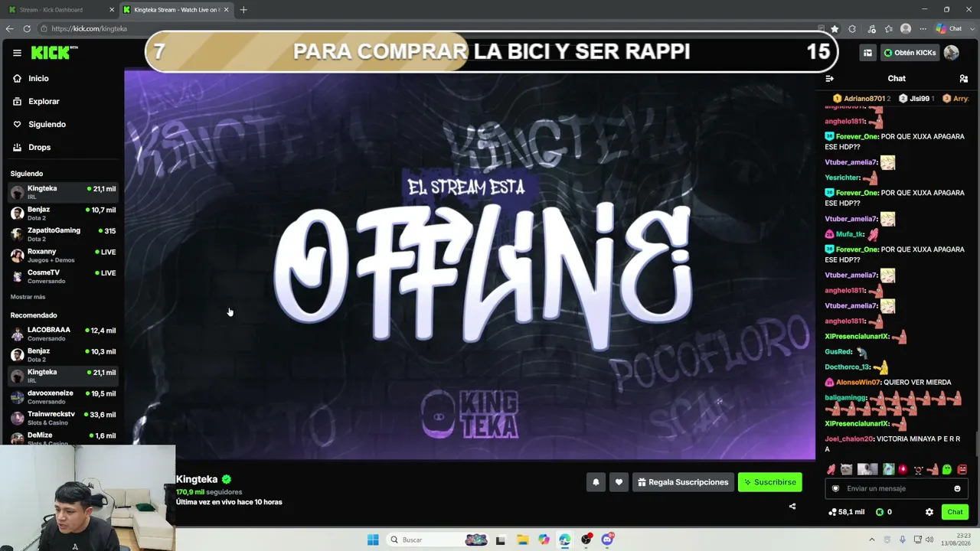Open Benjaz in the Siguiendo list
980x551 pixels.
coord(63,214)
